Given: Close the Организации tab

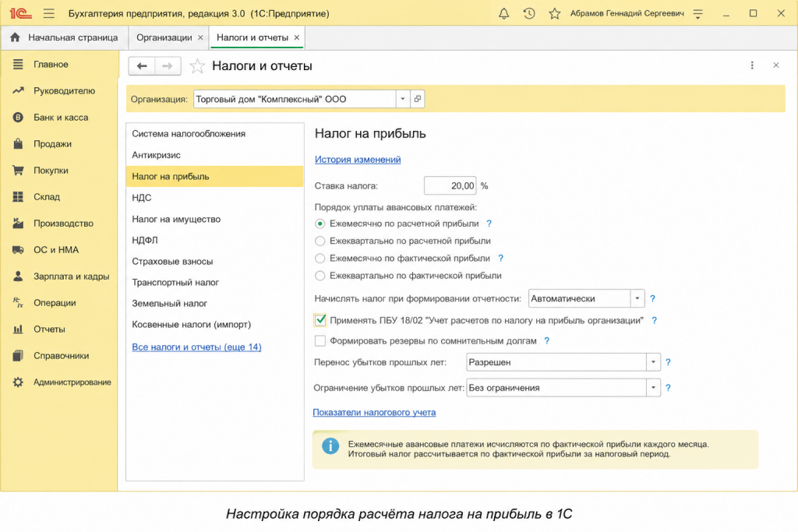Looking at the screenshot, I should (200, 37).
